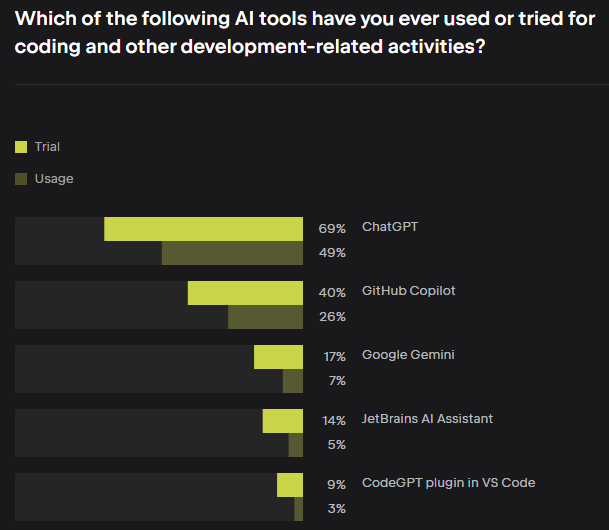
Task: Click the JetBrains AI Assistant label
Action: click(x=427, y=419)
